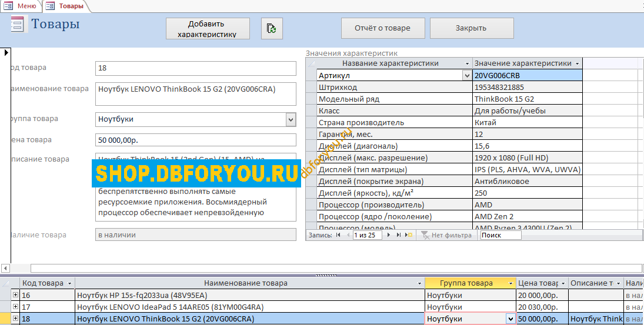Switch to the Меню tab
The width and height of the screenshot is (644, 325).
(21, 6)
